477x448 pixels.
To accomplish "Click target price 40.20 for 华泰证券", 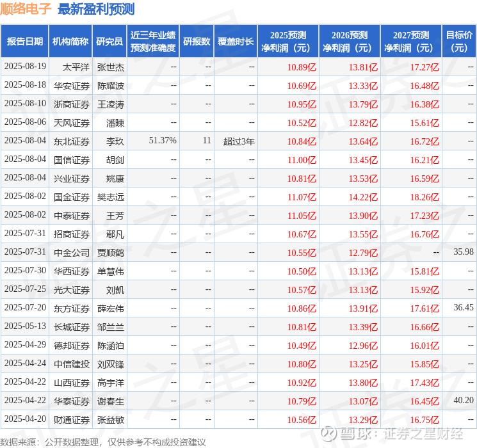I will point(464,400).
